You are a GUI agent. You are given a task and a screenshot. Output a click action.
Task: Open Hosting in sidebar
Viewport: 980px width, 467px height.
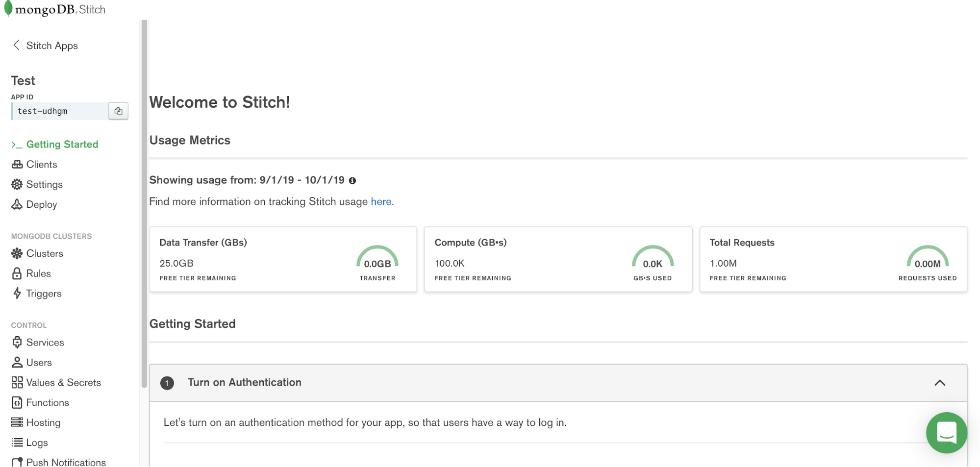[44, 422]
